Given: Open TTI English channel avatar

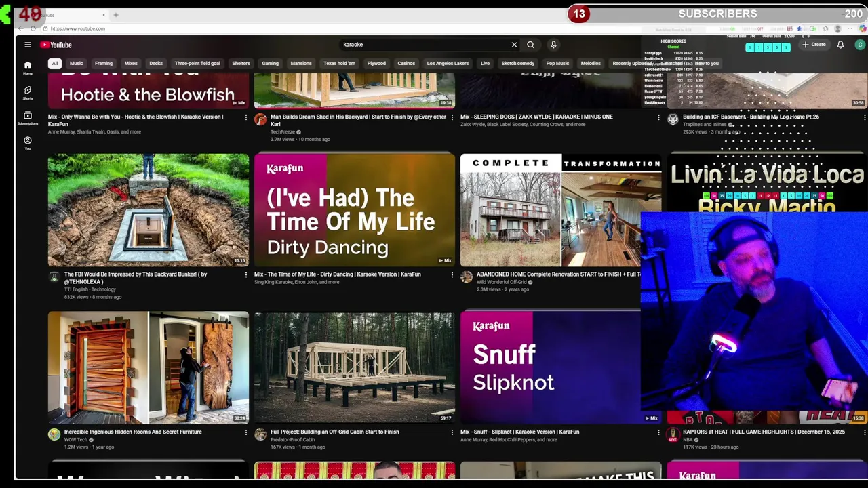Looking at the screenshot, I should click(54, 277).
